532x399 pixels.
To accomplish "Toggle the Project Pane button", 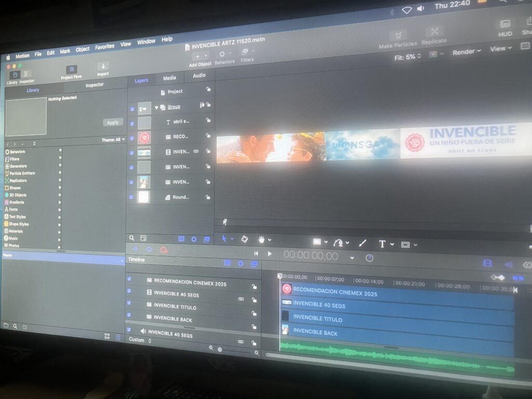I will (x=72, y=70).
